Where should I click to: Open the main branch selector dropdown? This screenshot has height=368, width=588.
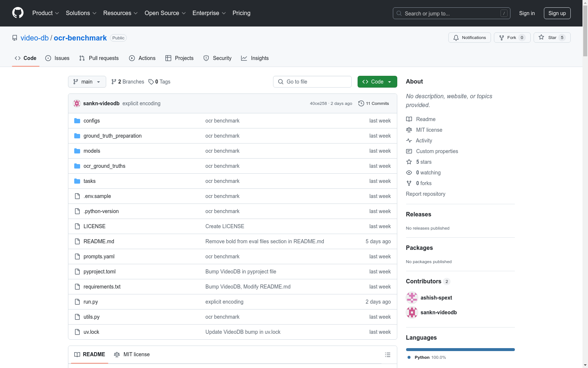coord(87,82)
